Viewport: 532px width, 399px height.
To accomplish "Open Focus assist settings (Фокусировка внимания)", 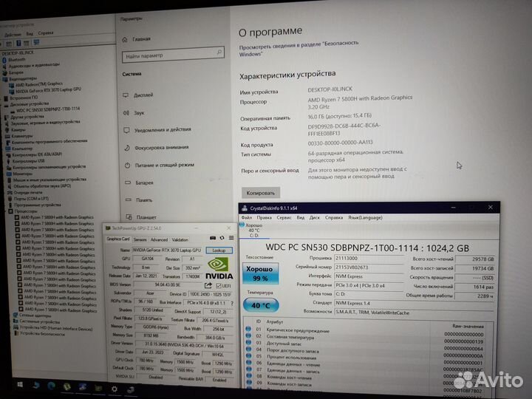I will (x=157, y=148).
